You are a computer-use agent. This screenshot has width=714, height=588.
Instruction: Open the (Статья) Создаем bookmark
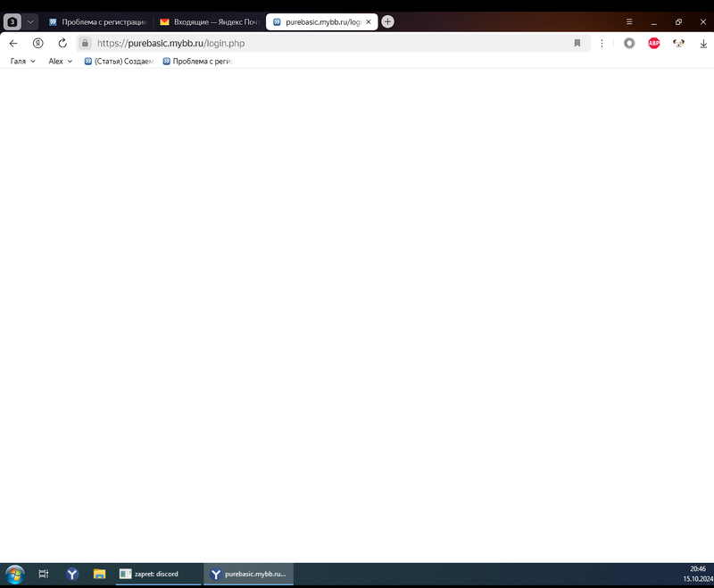coord(120,61)
